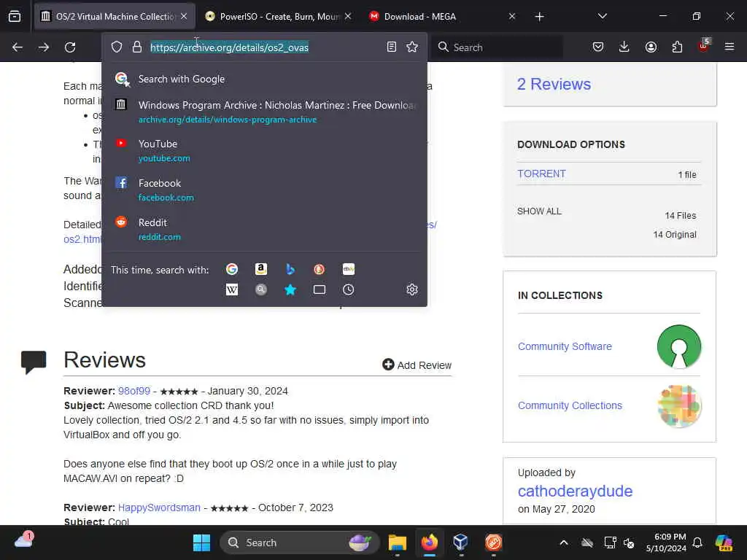This screenshot has height=560, width=747.
Task: Click the TORRENT download option
Action: coord(542,174)
